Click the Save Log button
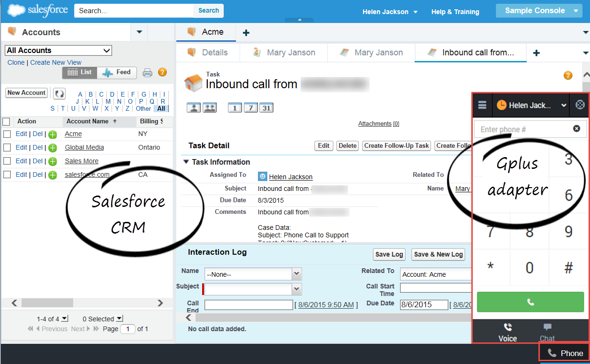The height and width of the screenshot is (364, 590). pos(389,254)
